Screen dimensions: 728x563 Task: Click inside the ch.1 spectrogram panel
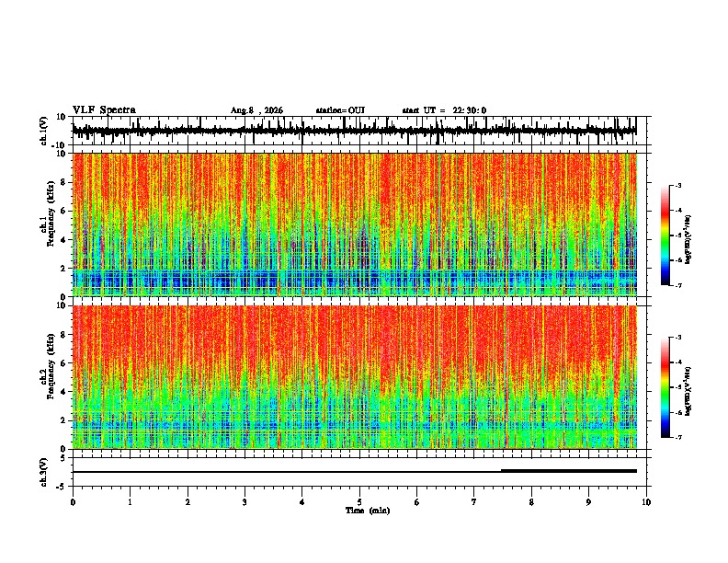click(x=354, y=224)
